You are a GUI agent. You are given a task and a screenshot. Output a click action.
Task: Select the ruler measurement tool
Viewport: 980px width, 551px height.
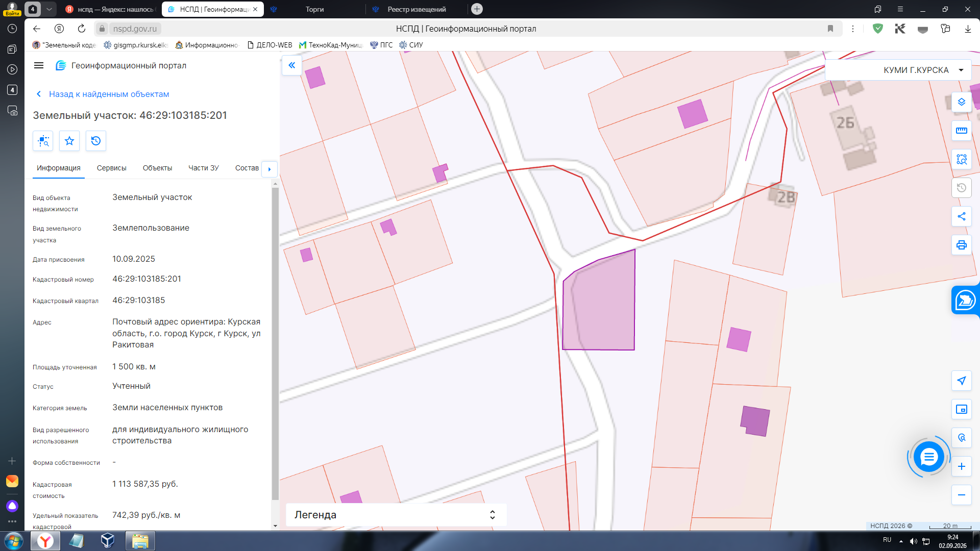pos(961,131)
